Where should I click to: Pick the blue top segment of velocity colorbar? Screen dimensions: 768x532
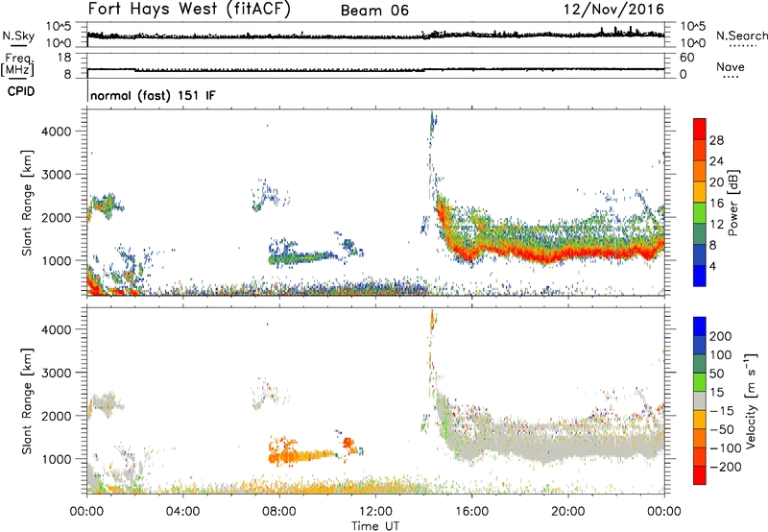pyautogui.click(x=700, y=326)
